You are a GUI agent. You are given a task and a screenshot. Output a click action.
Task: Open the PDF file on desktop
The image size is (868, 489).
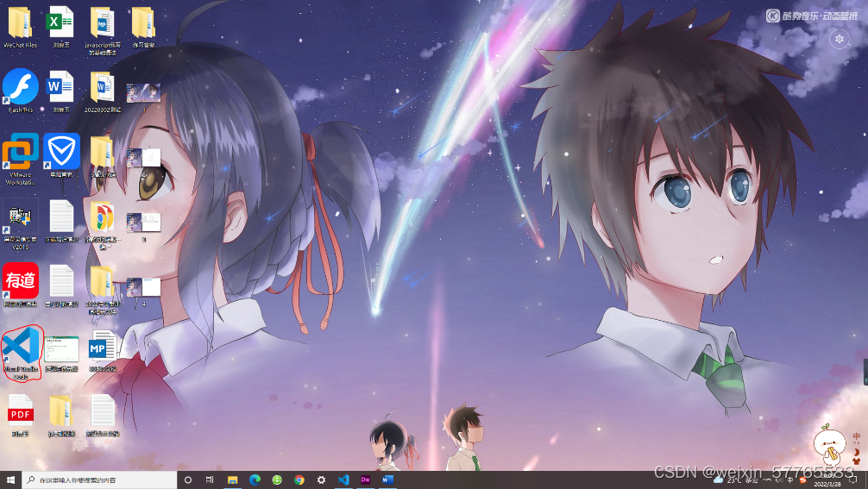21,415
